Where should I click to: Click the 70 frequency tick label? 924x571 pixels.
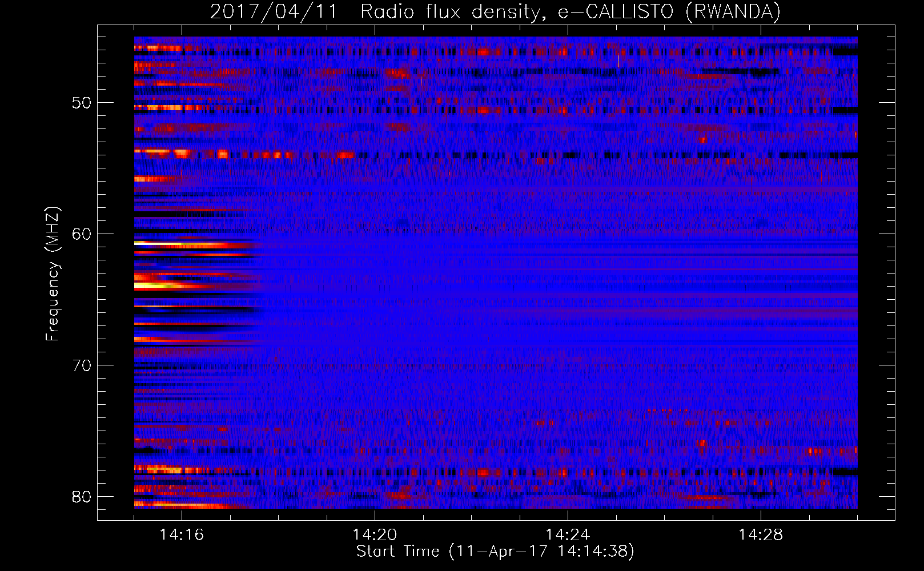click(x=82, y=365)
